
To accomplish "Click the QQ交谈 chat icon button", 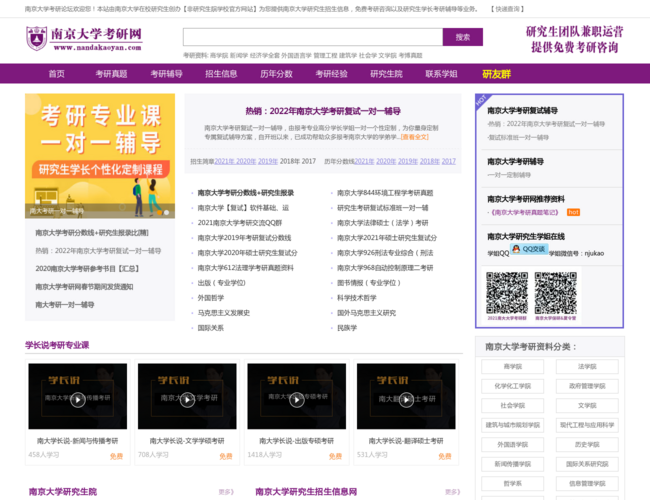I will (529, 249).
